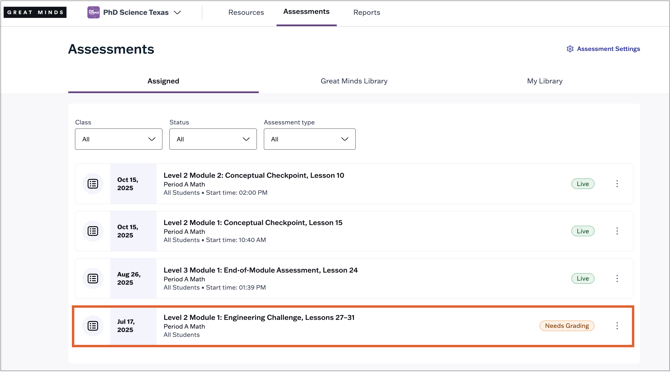The image size is (670, 372).
Task: Click the Assessment Settings gear icon
Action: pyautogui.click(x=570, y=49)
